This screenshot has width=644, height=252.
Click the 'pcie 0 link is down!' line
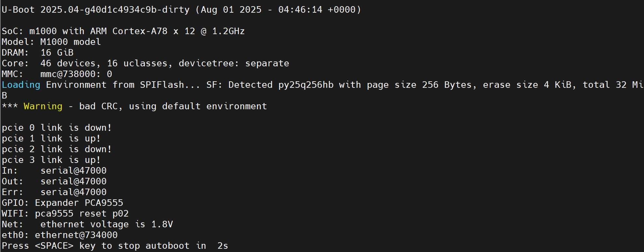pos(57,128)
